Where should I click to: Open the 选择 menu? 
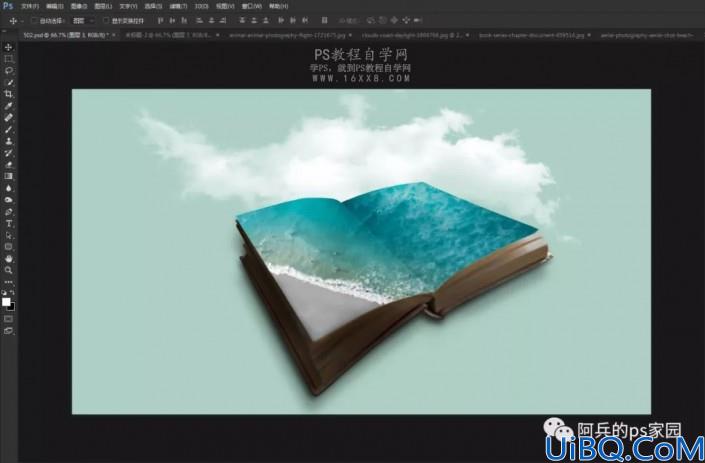(153, 6)
